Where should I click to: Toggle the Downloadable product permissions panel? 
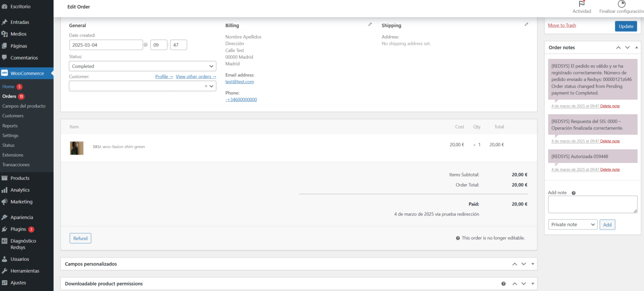[x=533, y=284]
